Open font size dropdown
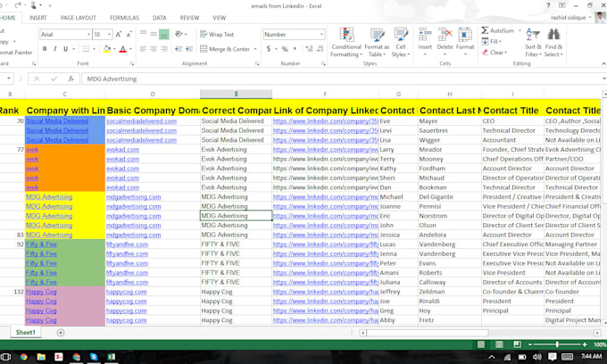This screenshot has width=607, height=364. coord(109,35)
